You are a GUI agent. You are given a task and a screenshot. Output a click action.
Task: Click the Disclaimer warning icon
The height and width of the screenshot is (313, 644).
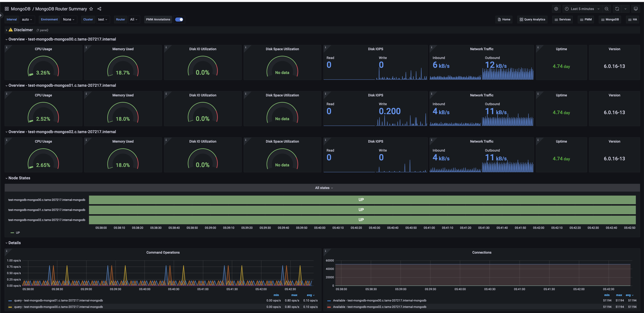(11, 30)
